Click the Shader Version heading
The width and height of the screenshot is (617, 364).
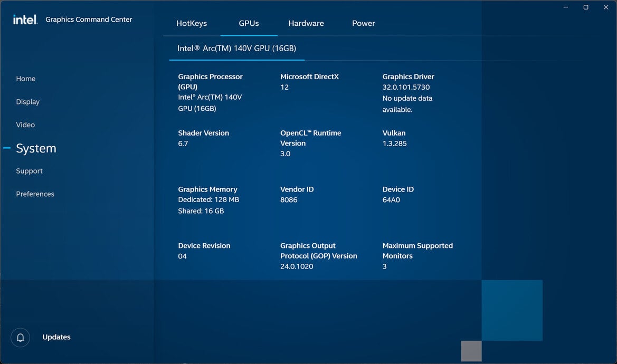203,133
